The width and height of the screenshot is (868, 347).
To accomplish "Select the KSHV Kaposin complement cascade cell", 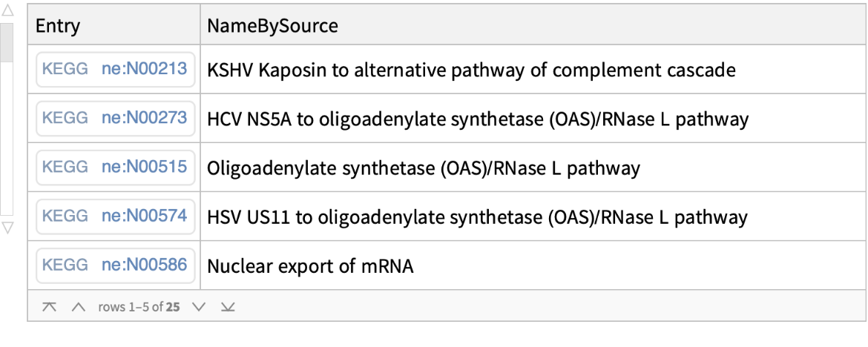I will pos(471,70).
